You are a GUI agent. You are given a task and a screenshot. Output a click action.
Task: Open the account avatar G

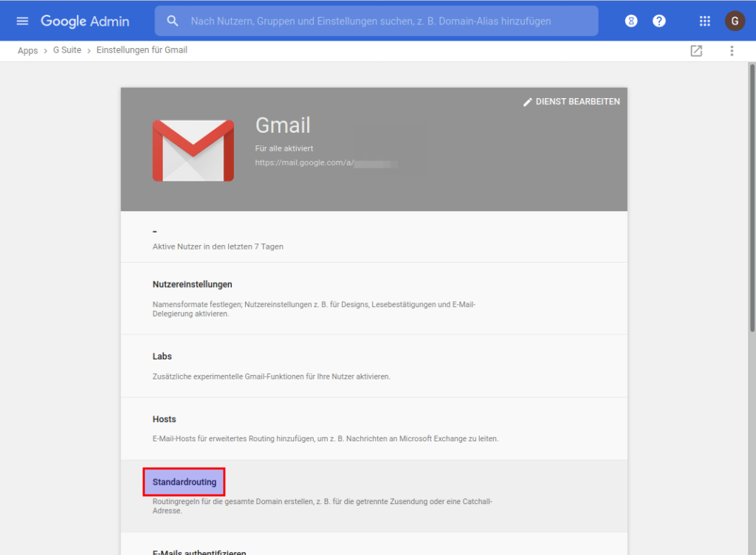[735, 21]
